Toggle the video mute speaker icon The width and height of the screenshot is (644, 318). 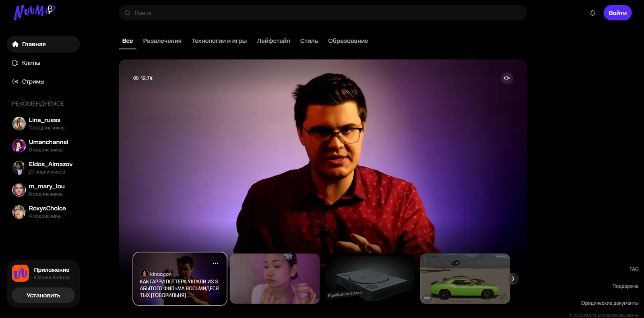[x=507, y=78]
